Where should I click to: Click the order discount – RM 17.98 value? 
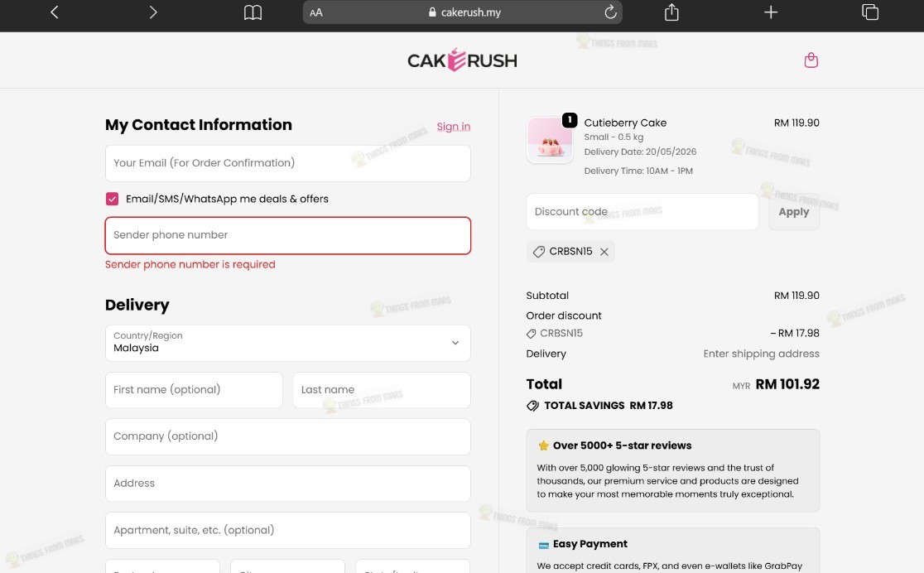pos(794,333)
